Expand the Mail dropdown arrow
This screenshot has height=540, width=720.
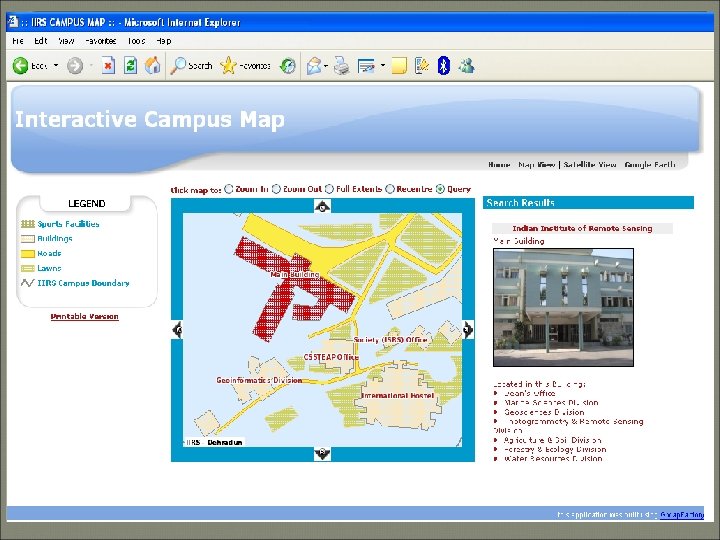(326, 66)
